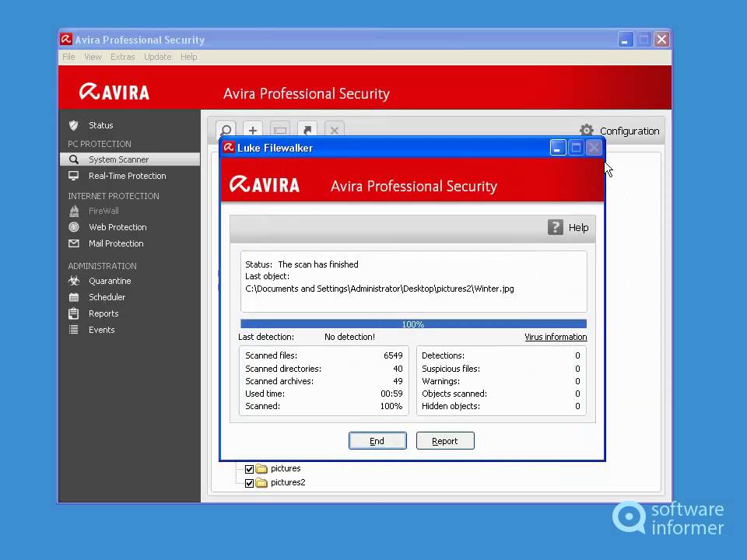Click the rename profile toolbar icon

280,130
